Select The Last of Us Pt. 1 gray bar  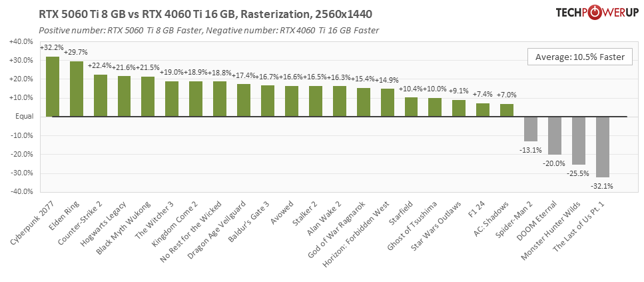click(603, 147)
